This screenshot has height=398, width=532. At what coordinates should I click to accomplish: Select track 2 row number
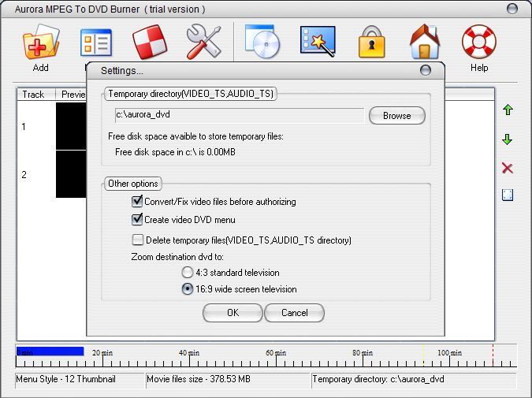(x=24, y=175)
